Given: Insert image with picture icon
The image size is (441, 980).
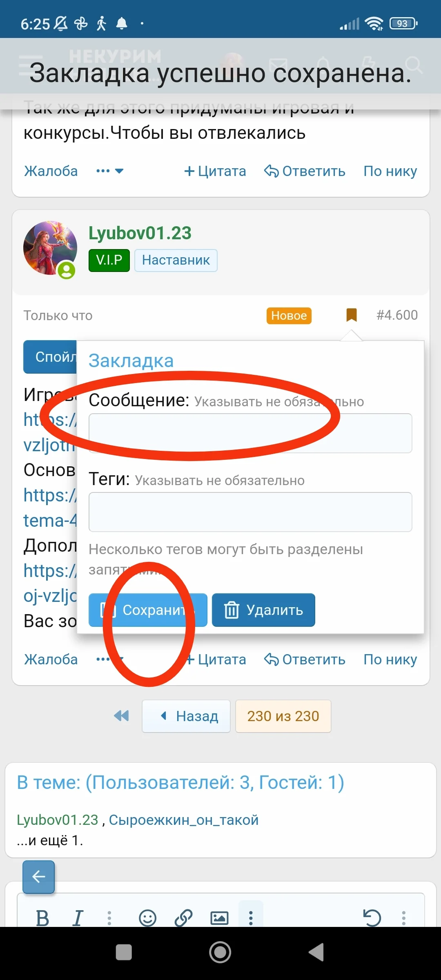Looking at the screenshot, I should [x=219, y=918].
